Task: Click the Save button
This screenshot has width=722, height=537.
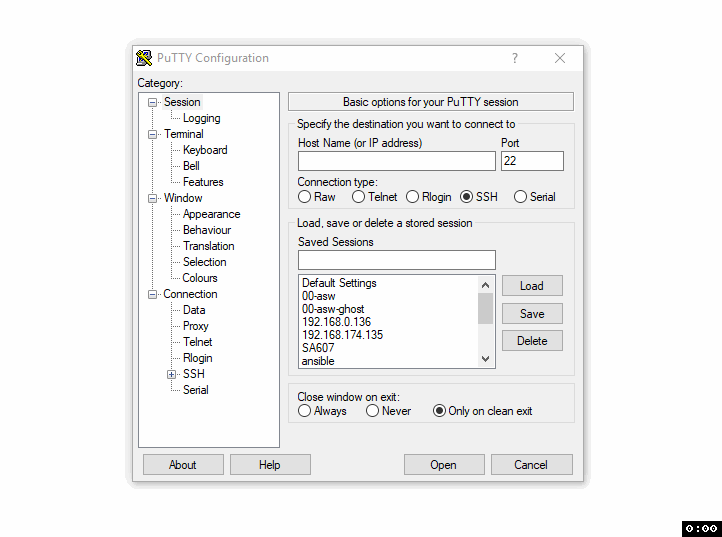Action: tap(532, 314)
